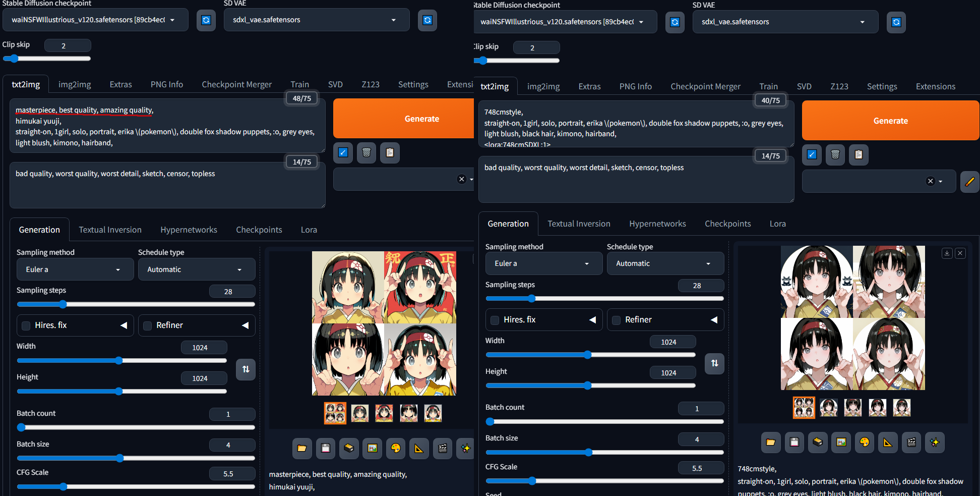
Task: Save zip archive icon in left window
Action: pyautogui.click(x=349, y=448)
